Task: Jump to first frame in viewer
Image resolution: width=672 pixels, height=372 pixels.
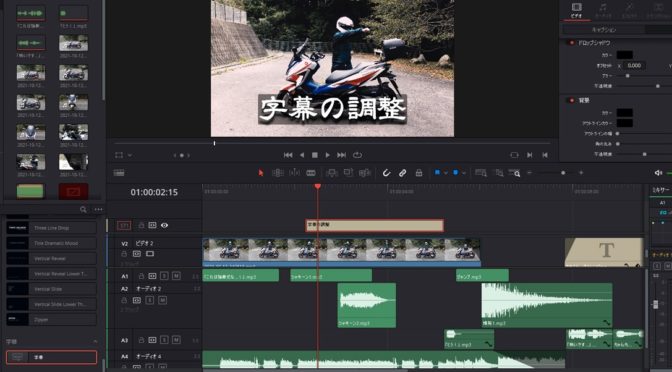Action: (x=288, y=155)
